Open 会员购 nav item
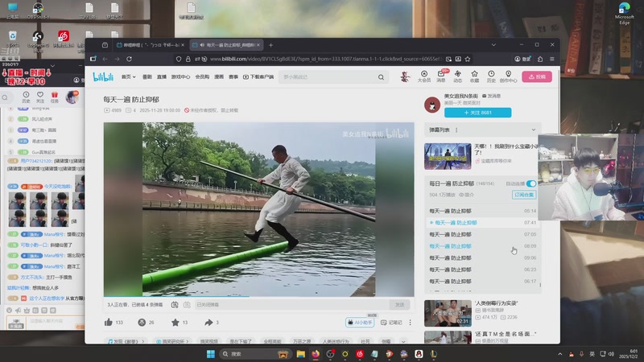This screenshot has width=644, height=362. (x=202, y=76)
